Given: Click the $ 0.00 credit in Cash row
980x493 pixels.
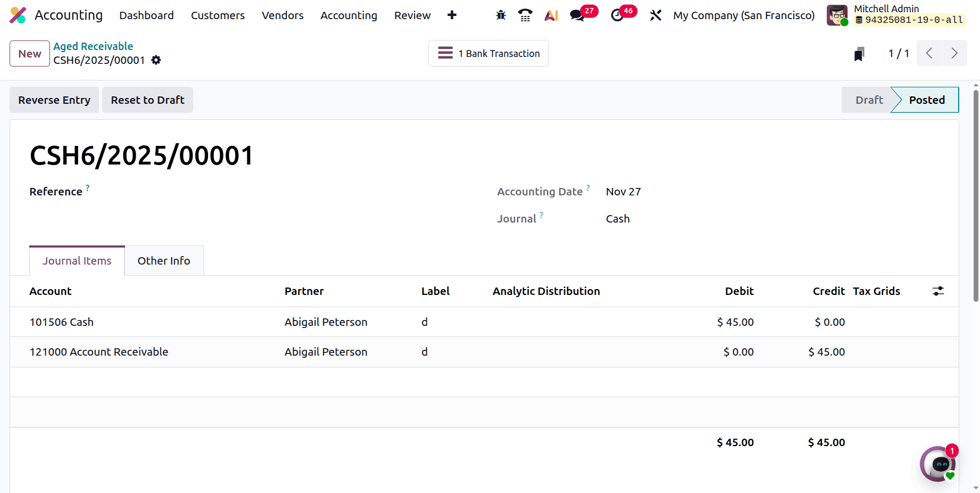Looking at the screenshot, I should click(829, 322).
